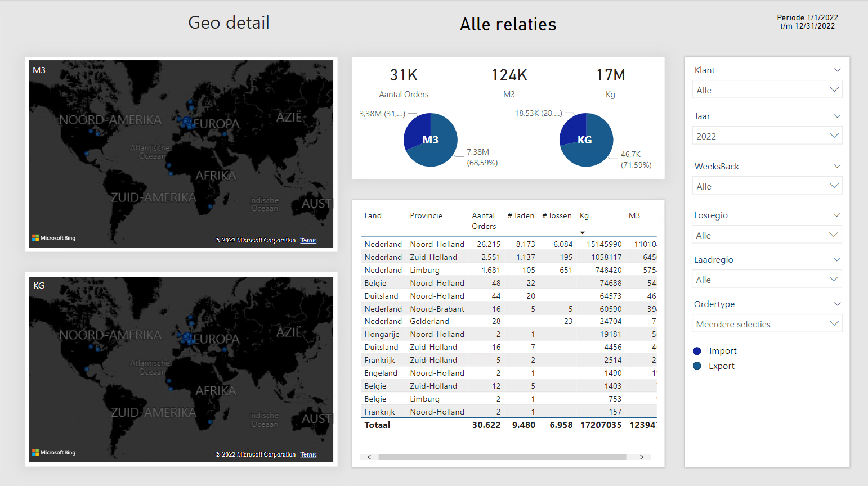Open the Ordertype dropdown with Meerdere selecties

tap(767, 324)
